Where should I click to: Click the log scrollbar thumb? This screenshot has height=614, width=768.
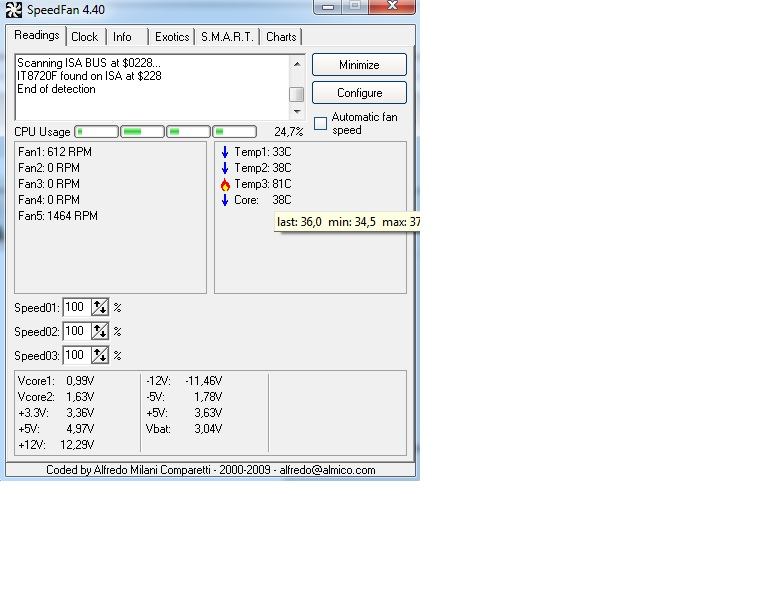point(296,94)
